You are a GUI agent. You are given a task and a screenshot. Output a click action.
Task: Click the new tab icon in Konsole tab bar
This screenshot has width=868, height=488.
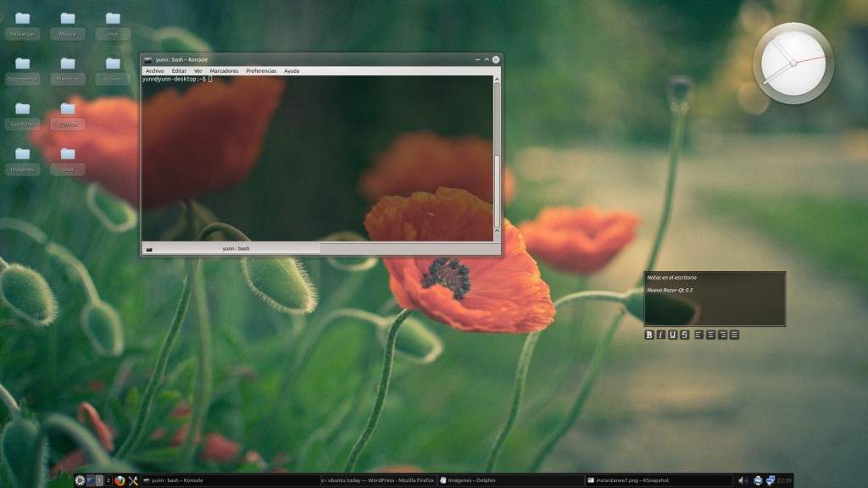click(x=149, y=249)
